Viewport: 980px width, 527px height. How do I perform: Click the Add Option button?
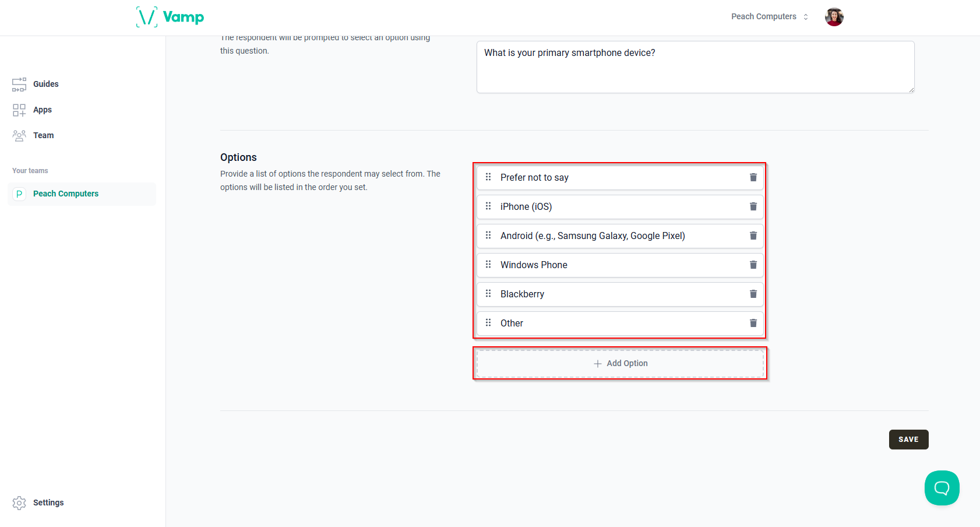[x=620, y=363]
